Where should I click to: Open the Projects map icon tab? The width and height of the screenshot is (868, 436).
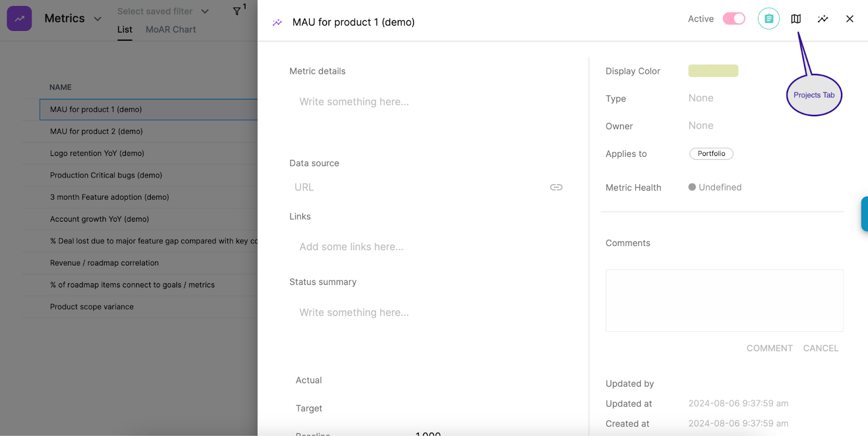796,19
